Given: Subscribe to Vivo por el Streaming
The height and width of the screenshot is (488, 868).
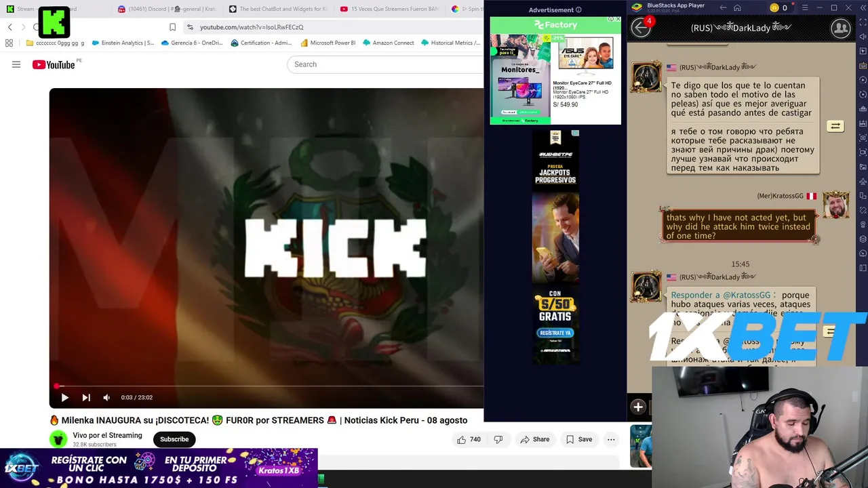Looking at the screenshot, I should [174, 439].
